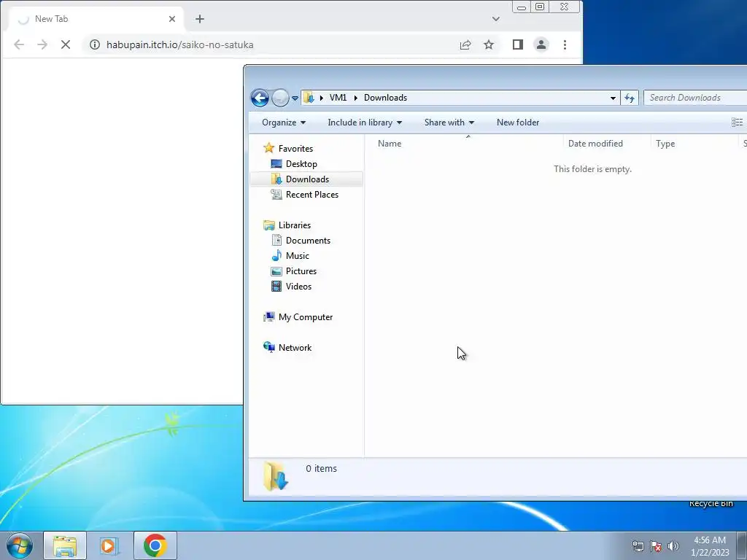Open Explorer recent pages dropdown arrow

(x=295, y=98)
